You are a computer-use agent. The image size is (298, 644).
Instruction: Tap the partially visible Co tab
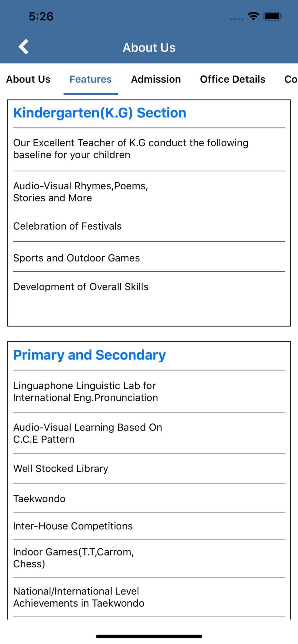pos(291,79)
